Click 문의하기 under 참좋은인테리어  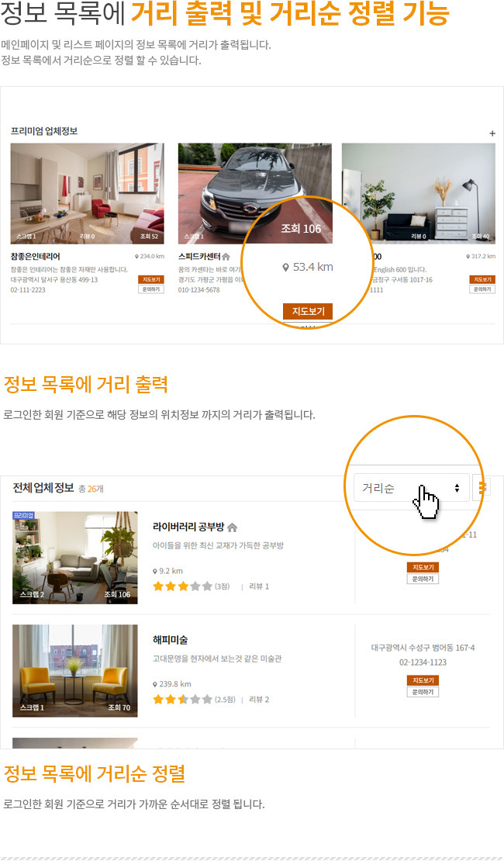click(151, 289)
